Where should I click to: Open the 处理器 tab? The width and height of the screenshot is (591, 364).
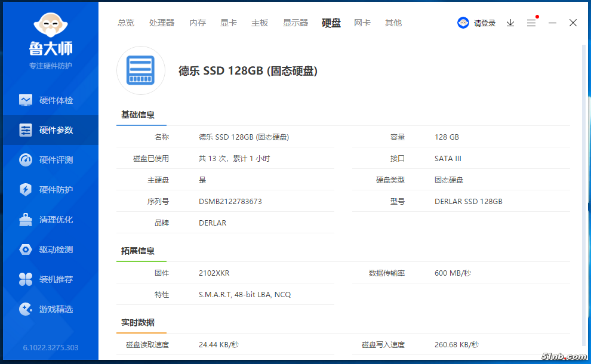pos(162,23)
